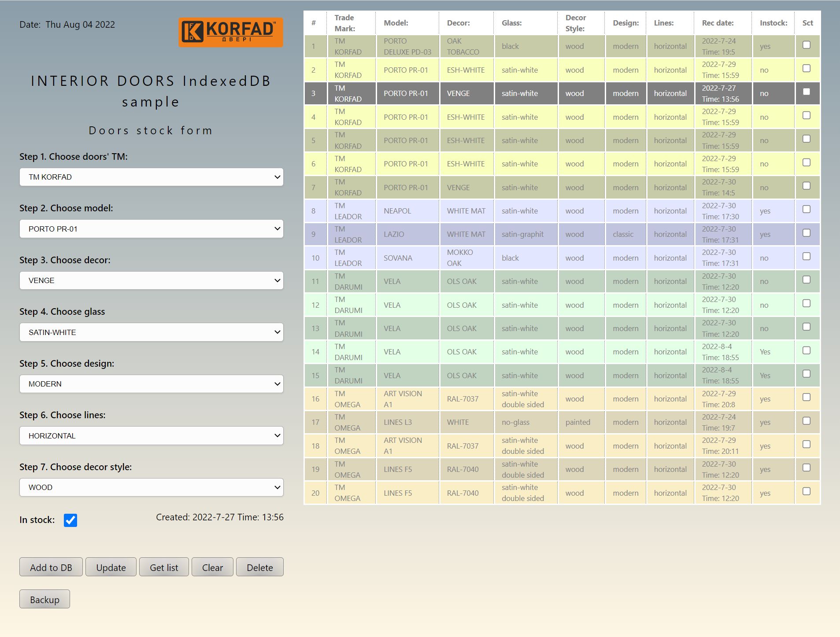The image size is (840, 637).
Task: Click the Delete button
Action: pos(259,567)
